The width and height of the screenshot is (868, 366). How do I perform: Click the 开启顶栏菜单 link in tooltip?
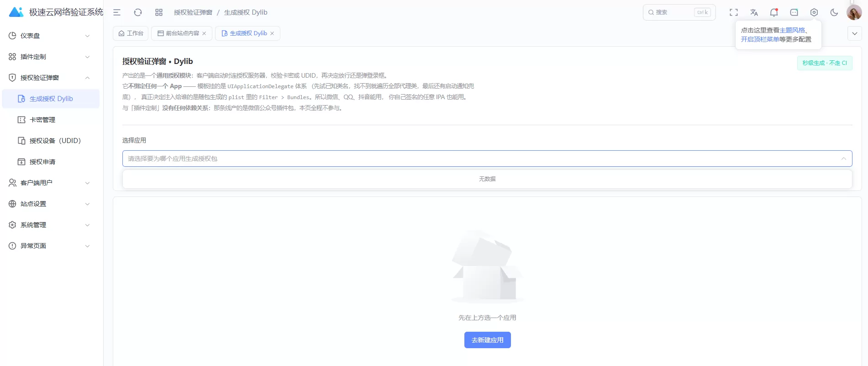click(760, 39)
